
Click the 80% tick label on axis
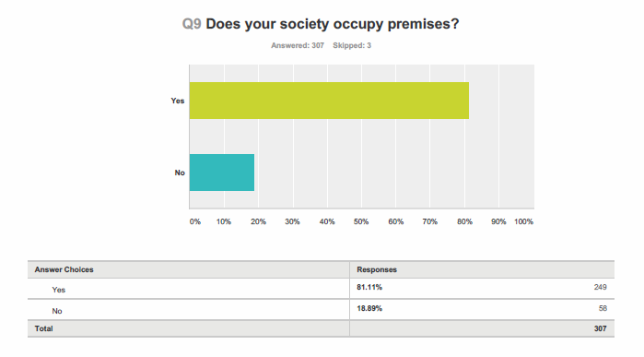click(464, 221)
